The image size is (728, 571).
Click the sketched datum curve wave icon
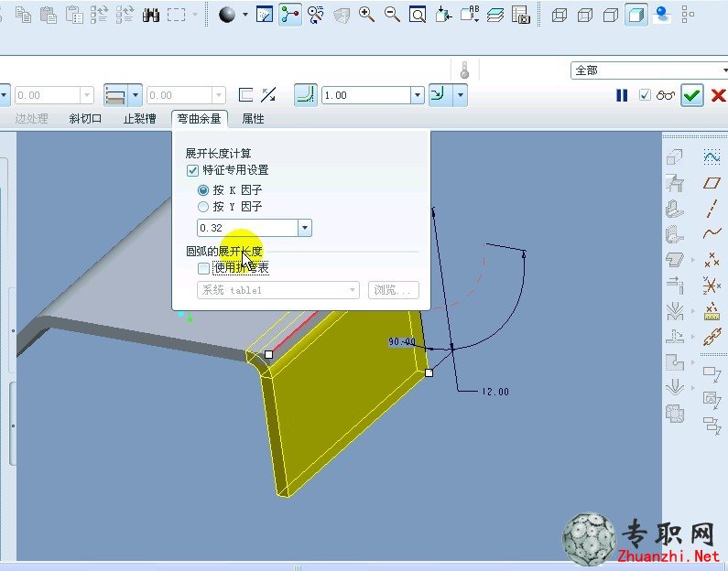coord(712,157)
